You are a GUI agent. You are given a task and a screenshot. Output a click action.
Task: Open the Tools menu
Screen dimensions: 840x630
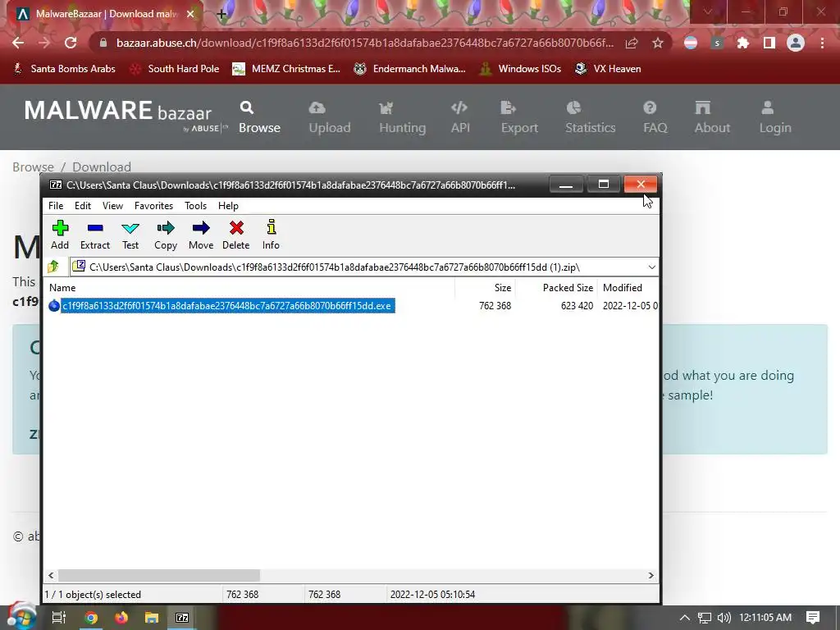click(x=195, y=206)
